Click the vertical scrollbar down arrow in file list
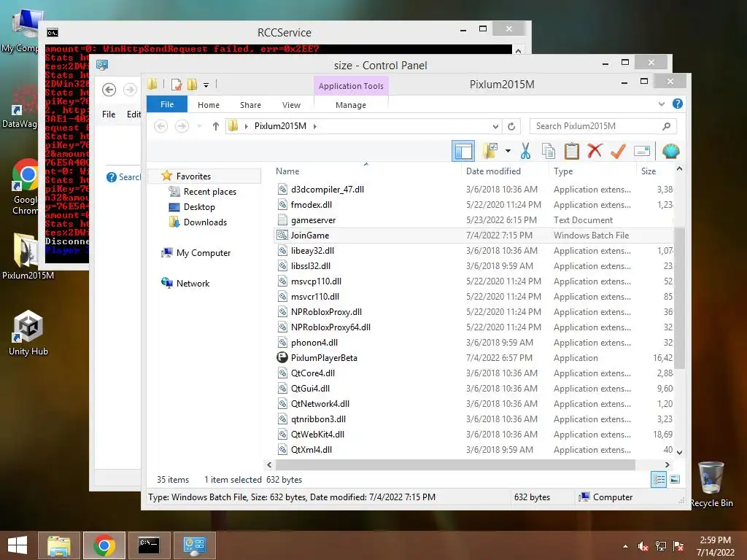The width and height of the screenshot is (747, 560). click(x=679, y=453)
